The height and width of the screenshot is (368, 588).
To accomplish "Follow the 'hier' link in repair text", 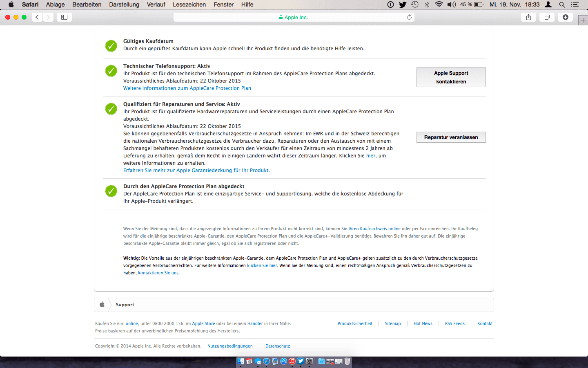I will (x=371, y=156).
